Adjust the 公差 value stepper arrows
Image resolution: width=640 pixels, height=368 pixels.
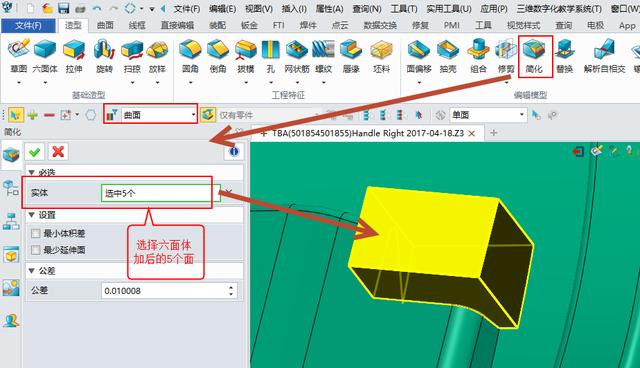[231, 290]
